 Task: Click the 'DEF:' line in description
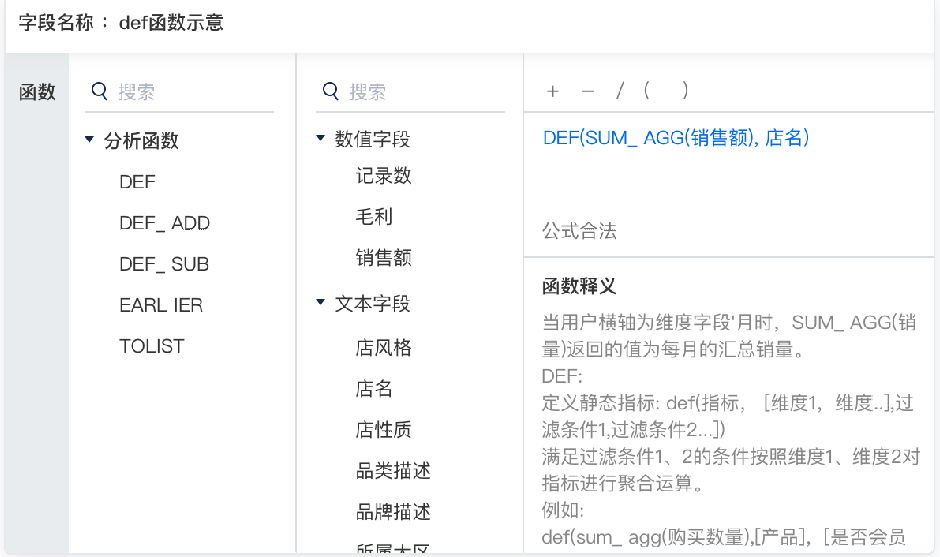[562, 377]
